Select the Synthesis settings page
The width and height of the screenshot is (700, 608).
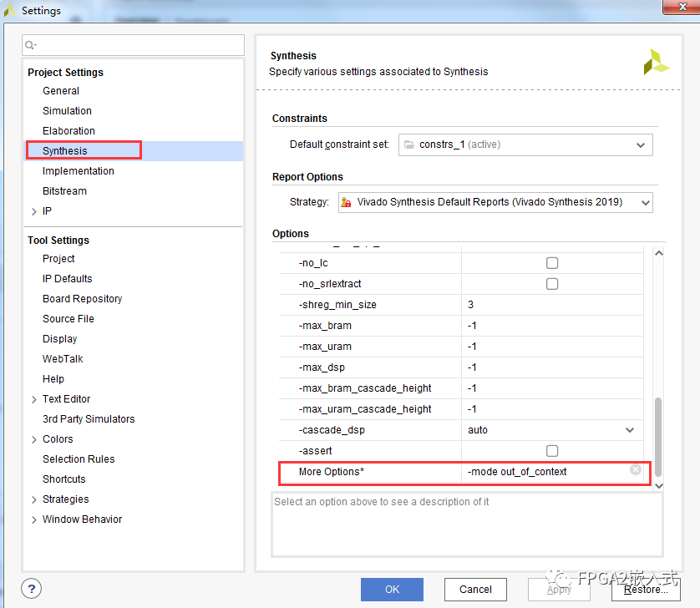pos(64,151)
